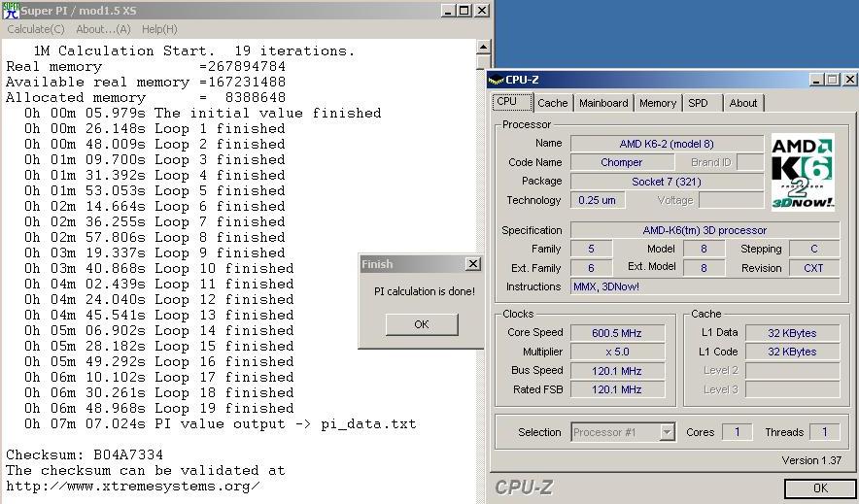Click the 'Checksum: B04A7334' line

pos(85,454)
